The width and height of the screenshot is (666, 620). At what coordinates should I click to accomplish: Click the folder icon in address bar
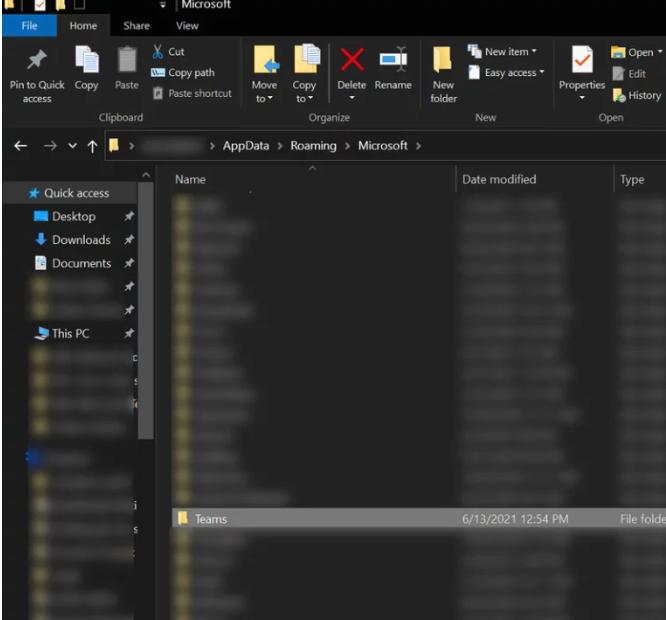pos(114,146)
